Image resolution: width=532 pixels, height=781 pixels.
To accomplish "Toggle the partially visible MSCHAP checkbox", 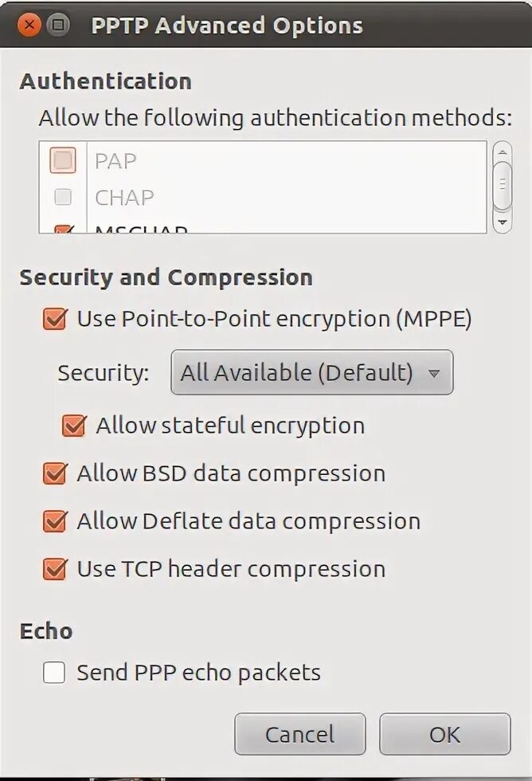I will click(63, 230).
